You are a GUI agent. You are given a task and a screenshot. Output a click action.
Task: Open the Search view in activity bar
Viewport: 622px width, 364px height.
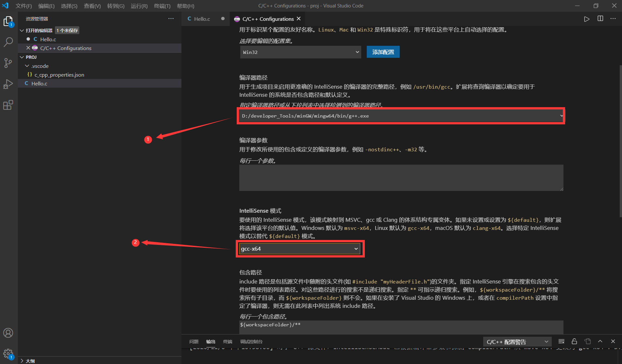(8, 42)
